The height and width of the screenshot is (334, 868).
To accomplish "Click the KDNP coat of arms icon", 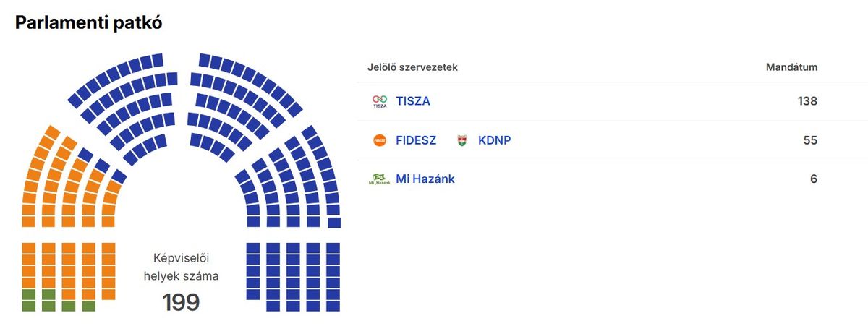I will [461, 140].
